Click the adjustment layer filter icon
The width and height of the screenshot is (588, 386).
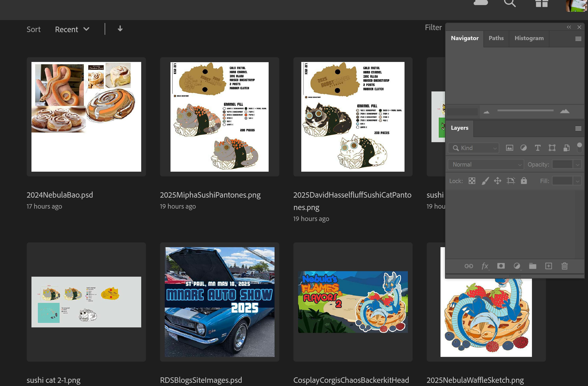[523, 148]
